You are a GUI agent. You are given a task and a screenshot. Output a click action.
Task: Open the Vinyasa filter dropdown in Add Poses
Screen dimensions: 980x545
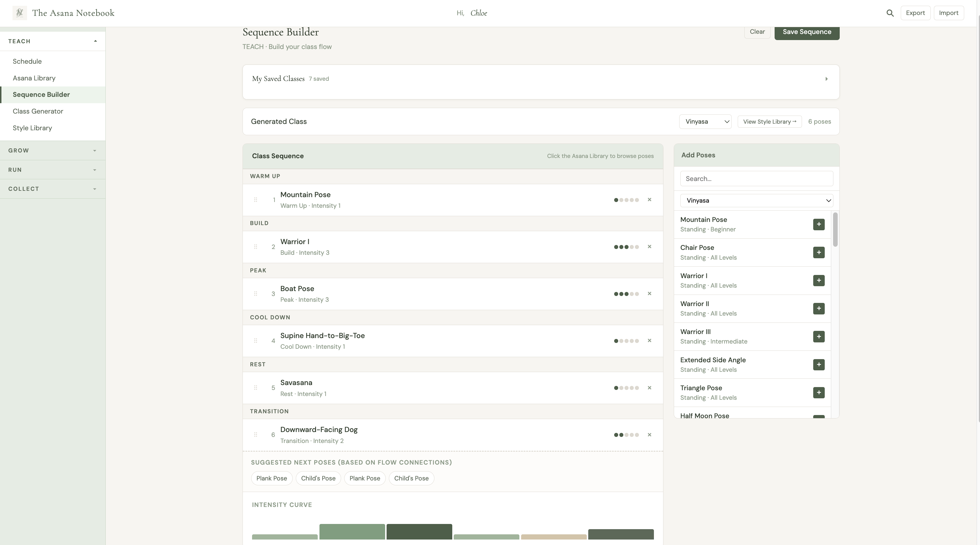(756, 201)
